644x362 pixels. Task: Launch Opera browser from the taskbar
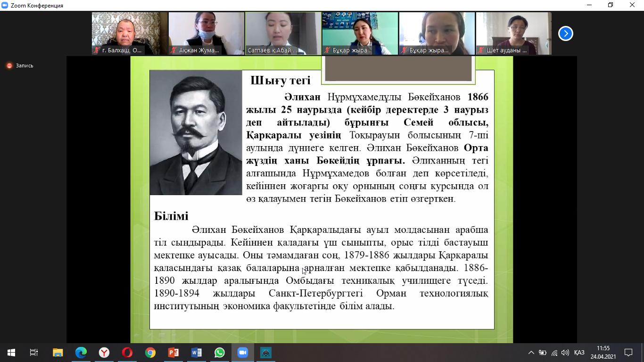click(x=127, y=353)
